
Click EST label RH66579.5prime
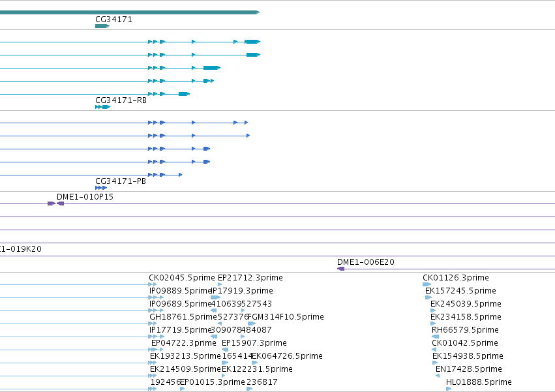(465, 330)
